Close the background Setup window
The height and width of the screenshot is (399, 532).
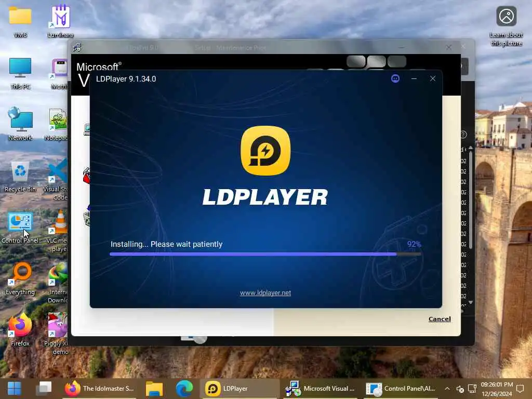pos(448,47)
